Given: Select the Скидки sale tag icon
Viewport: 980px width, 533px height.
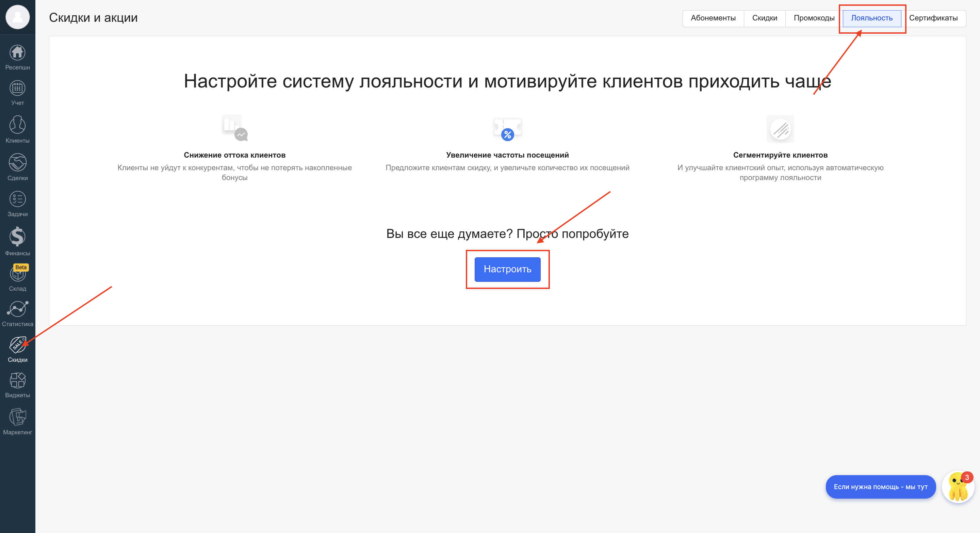Looking at the screenshot, I should coord(17,345).
